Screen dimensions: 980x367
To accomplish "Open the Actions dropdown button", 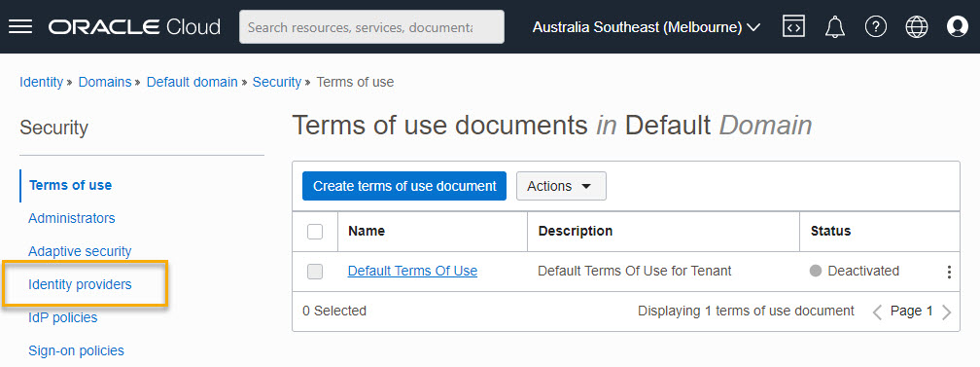I will point(561,186).
